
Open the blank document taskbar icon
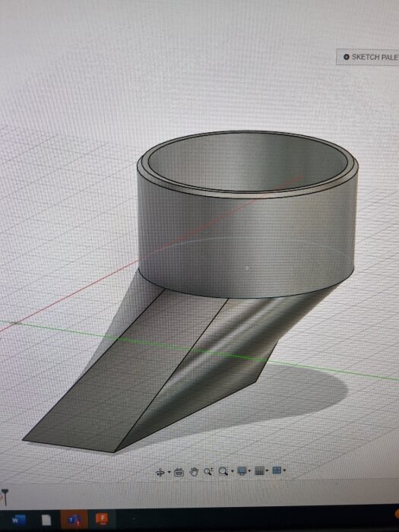coord(46,520)
